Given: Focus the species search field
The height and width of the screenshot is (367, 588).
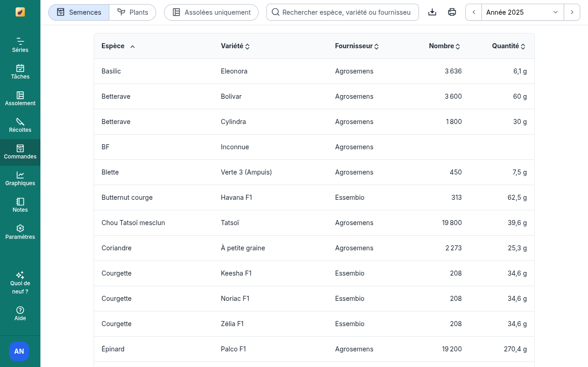Looking at the screenshot, I should point(345,12).
